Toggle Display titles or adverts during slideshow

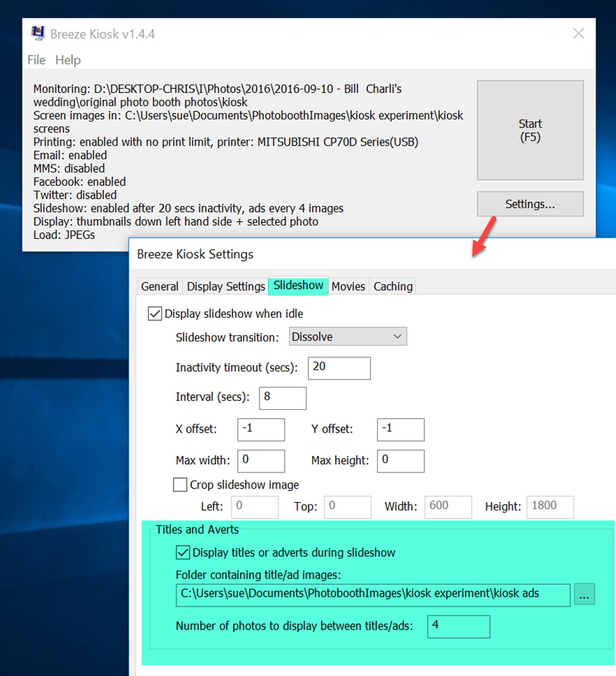coord(183,552)
